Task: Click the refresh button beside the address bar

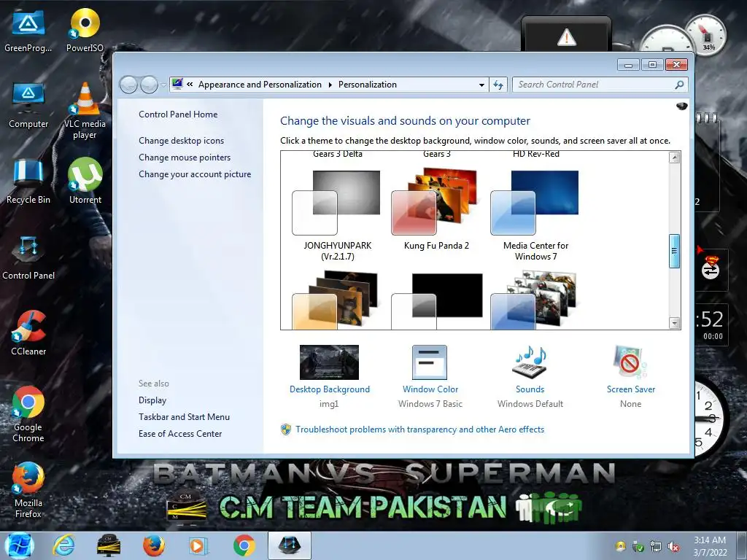Action: point(498,85)
